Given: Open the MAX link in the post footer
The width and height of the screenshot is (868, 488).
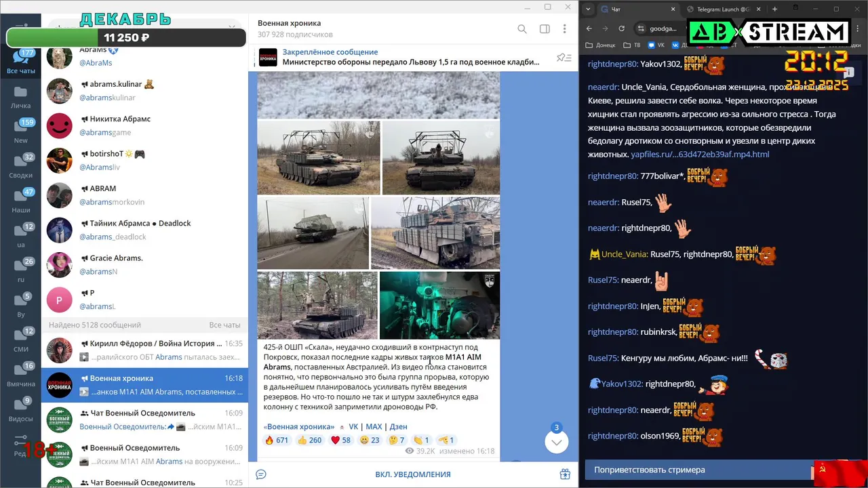Looking at the screenshot, I should 374,426.
